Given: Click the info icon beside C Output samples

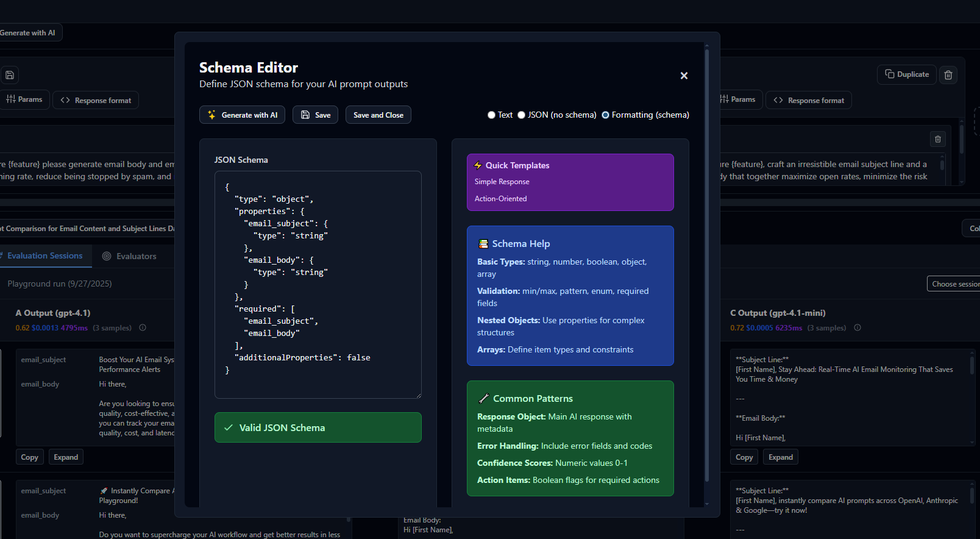Looking at the screenshot, I should click(857, 328).
